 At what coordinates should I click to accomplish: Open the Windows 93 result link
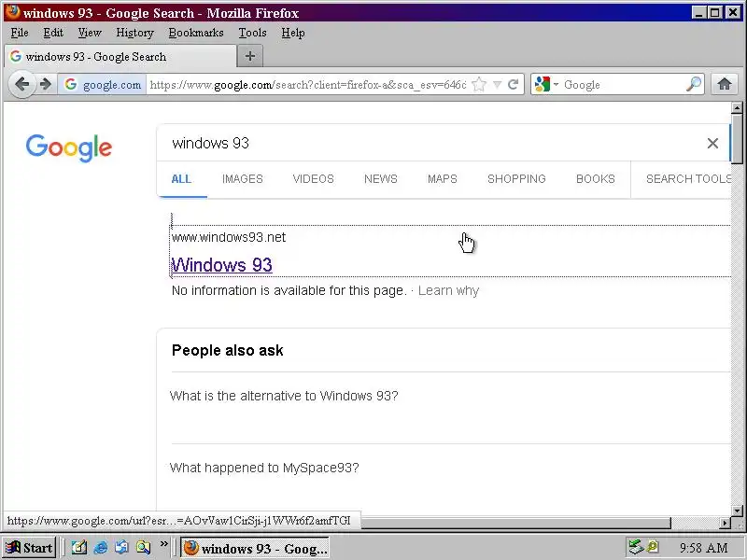[221, 265]
